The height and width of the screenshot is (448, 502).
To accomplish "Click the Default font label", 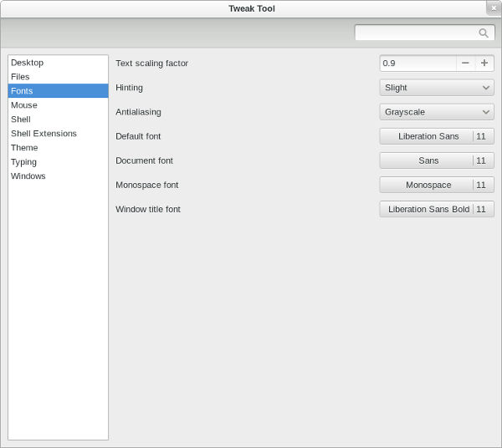I will tap(138, 136).
